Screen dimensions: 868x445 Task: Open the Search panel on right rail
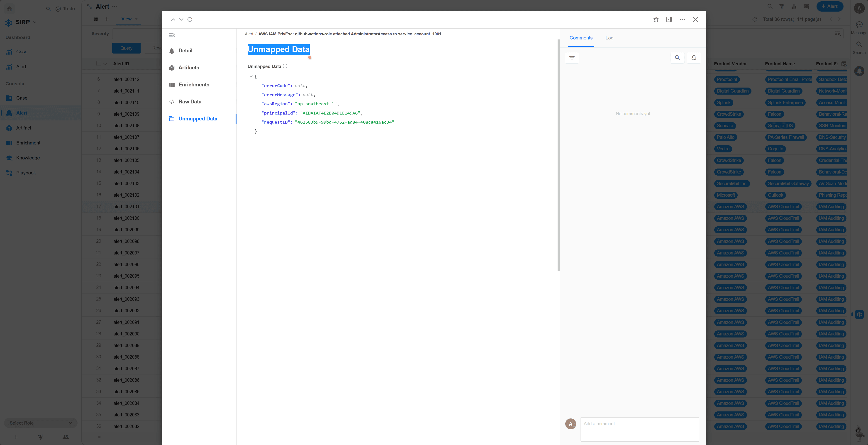click(x=859, y=48)
